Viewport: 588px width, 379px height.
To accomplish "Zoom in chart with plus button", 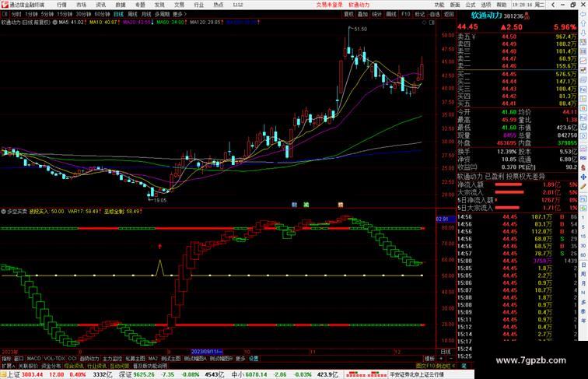I will pyautogui.click(x=441, y=359).
